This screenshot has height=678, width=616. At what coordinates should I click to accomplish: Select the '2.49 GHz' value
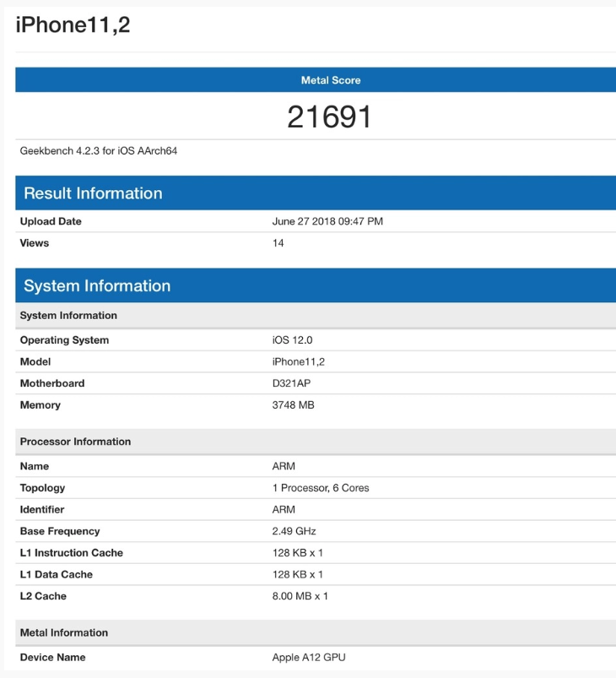294,531
